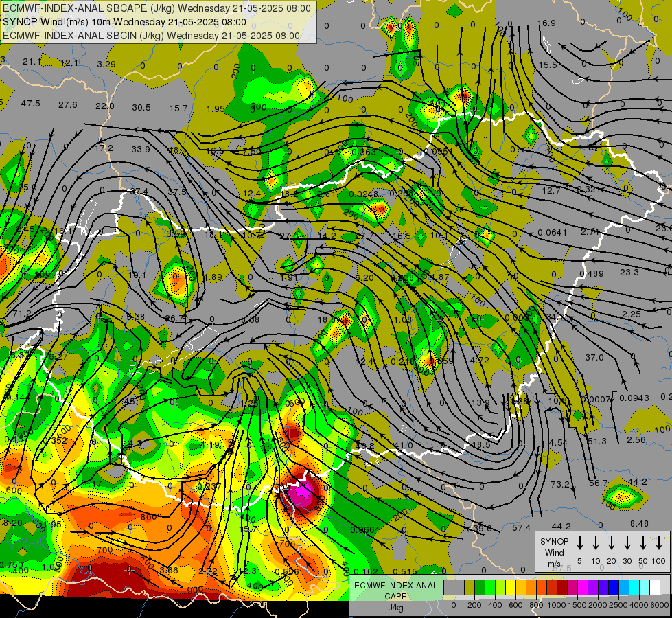Click the '45.1' value on the map
This screenshot has width=672, height=618.
coord(133,401)
